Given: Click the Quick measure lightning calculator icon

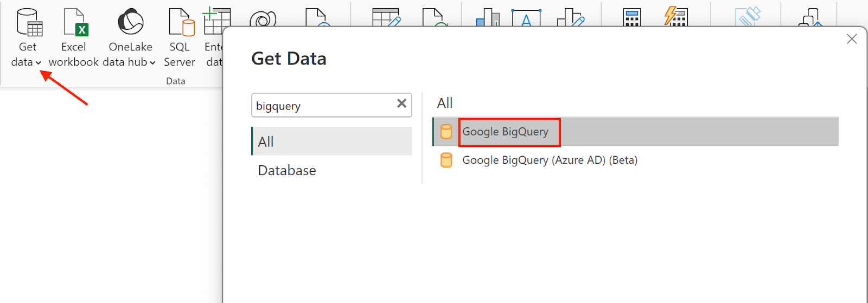Looking at the screenshot, I should [x=676, y=17].
